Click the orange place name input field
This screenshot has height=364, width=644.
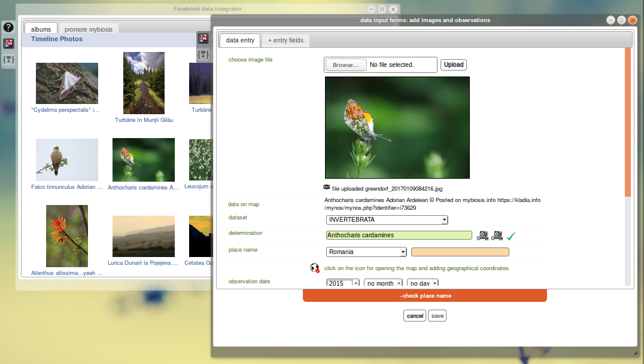(460, 252)
